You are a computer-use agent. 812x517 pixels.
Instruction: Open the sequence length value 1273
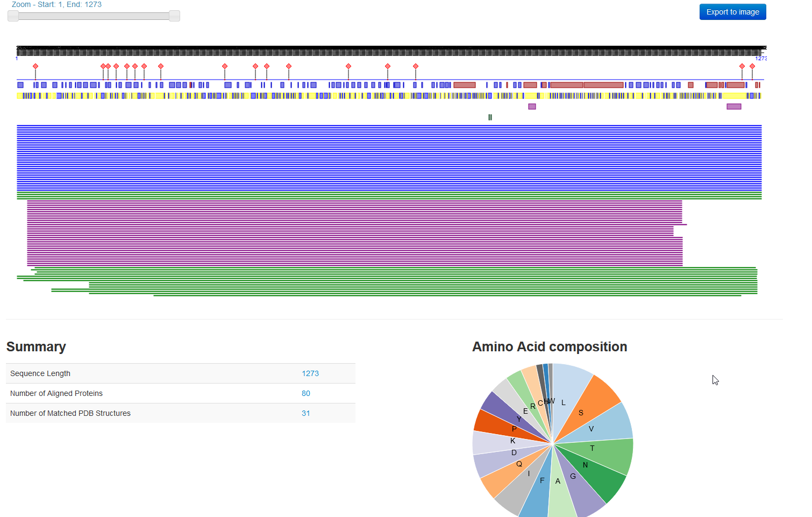(310, 373)
